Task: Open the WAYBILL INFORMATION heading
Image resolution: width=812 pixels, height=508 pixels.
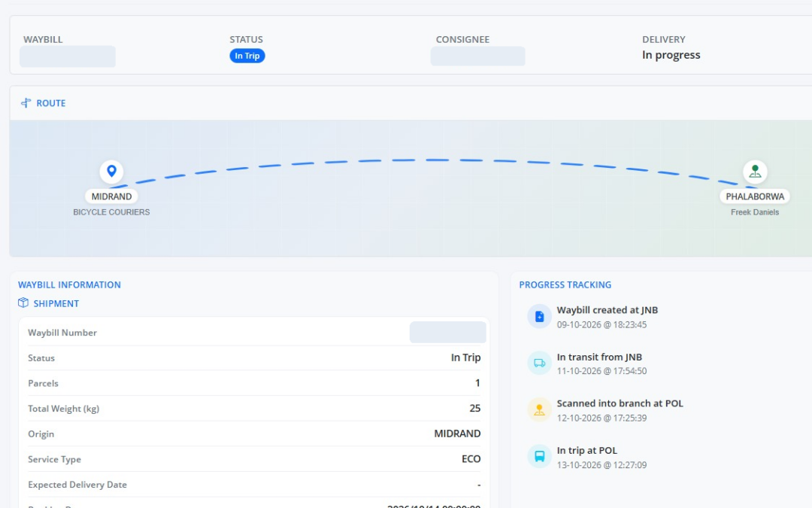Action: tap(69, 284)
